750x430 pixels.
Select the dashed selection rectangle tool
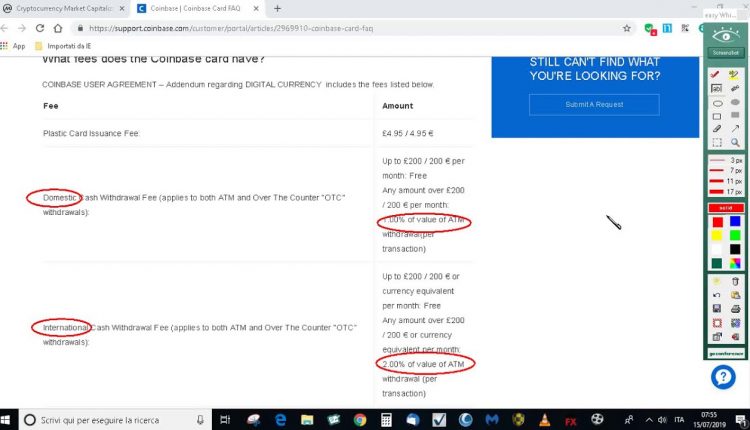(x=717, y=143)
